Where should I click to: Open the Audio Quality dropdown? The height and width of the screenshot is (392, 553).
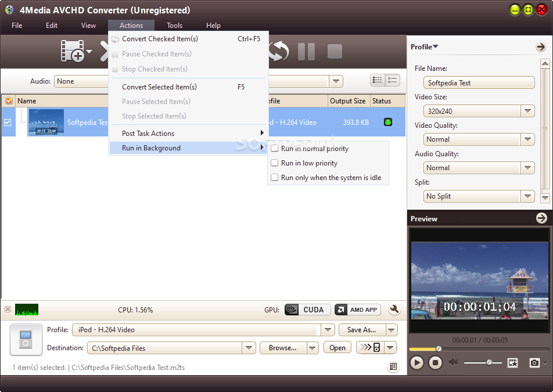coord(527,168)
